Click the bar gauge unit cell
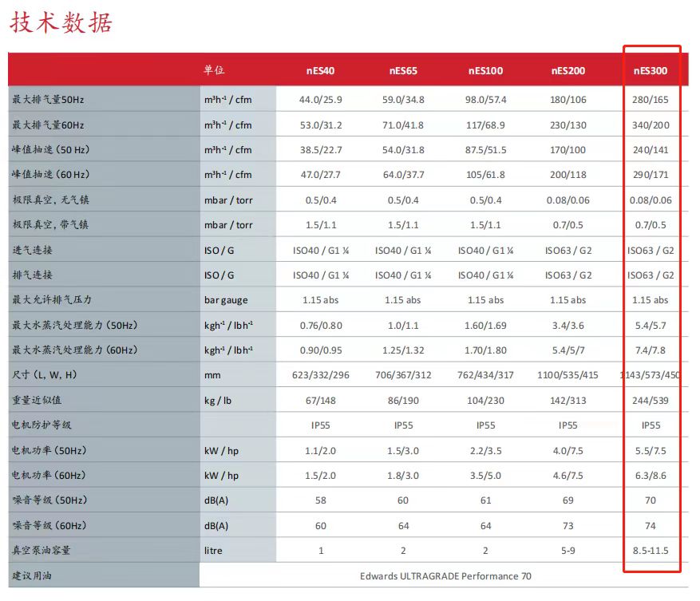This screenshot has width=700, height=601. [226, 300]
